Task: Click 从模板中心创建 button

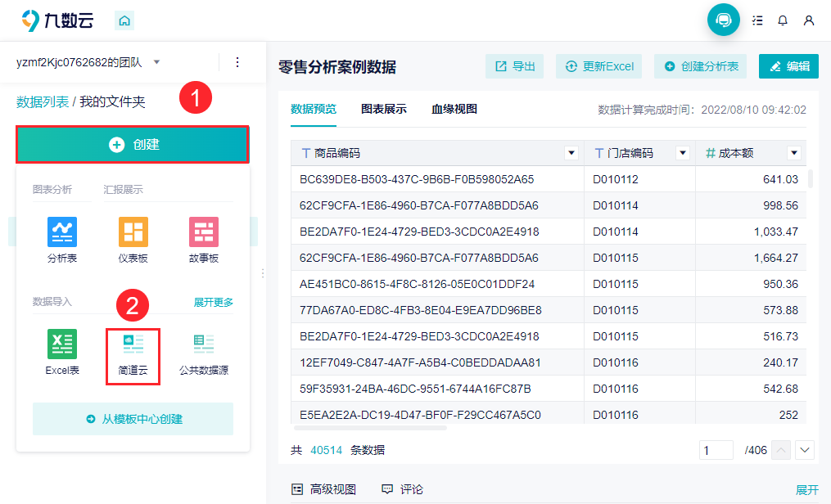Action: pyautogui.click(x=133, y=419)
